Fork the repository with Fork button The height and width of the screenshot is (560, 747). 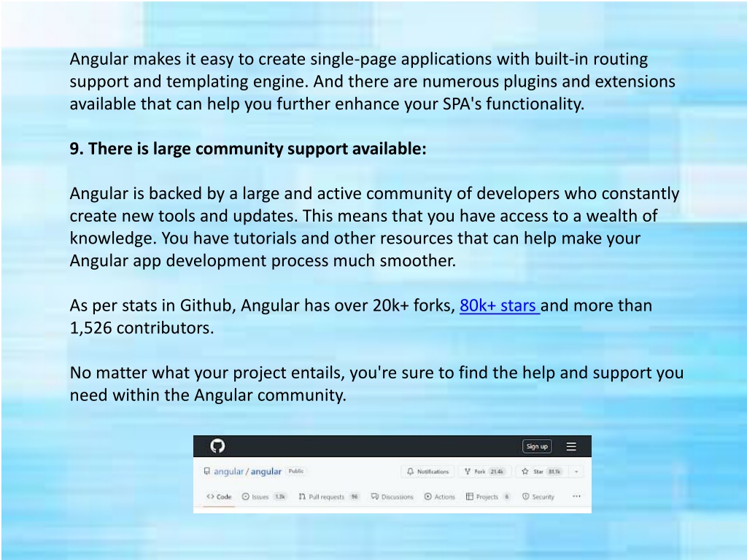pyautogui.click(x=485, y=472)
